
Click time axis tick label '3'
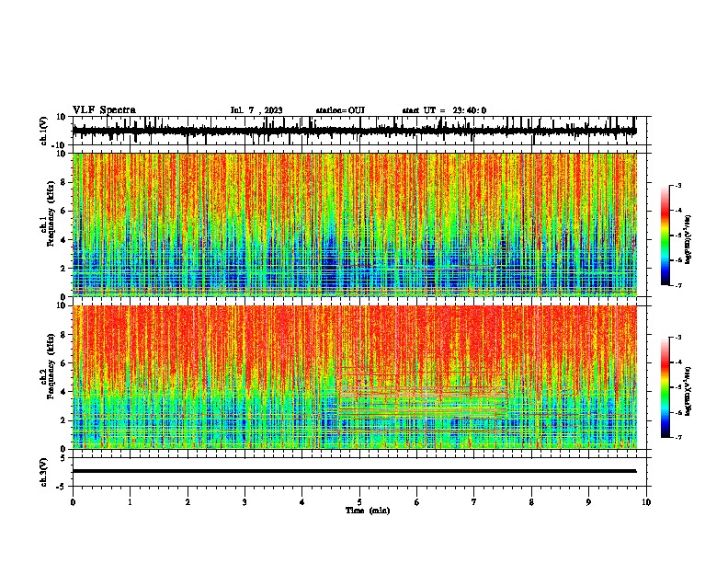[245, 502]
